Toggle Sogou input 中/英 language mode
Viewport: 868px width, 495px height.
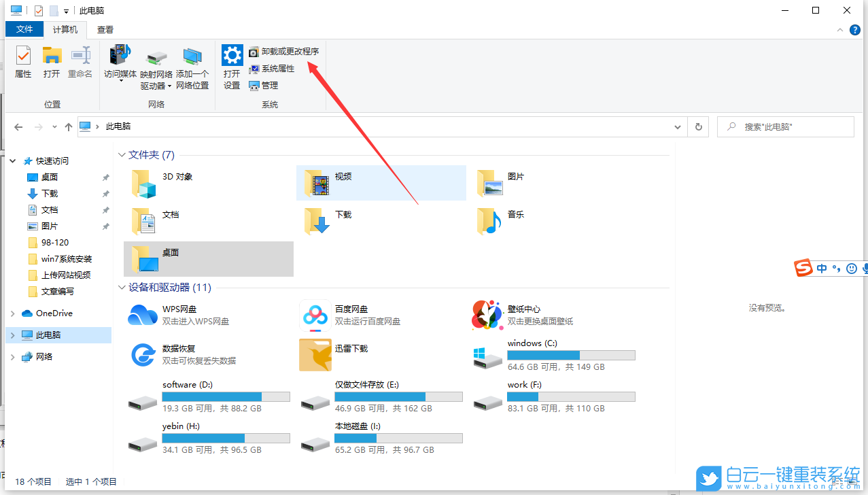pyautogui.click(x=821, y=268)
